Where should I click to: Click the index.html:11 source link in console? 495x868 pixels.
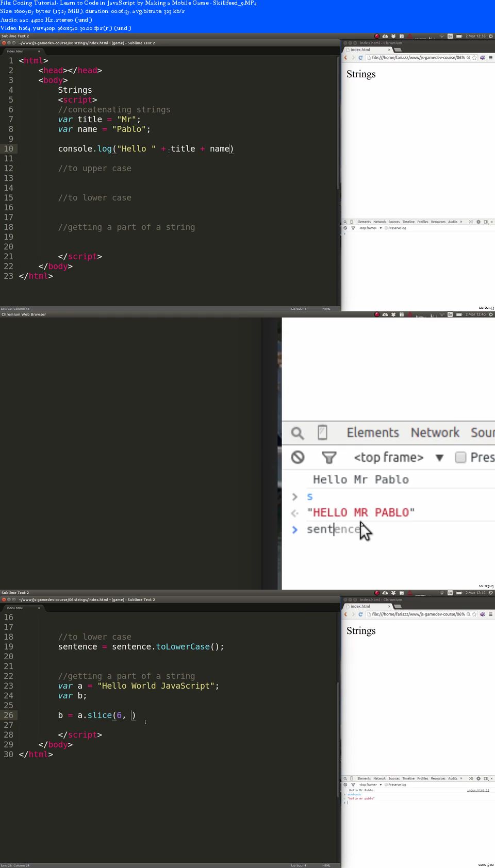(478, 790)
